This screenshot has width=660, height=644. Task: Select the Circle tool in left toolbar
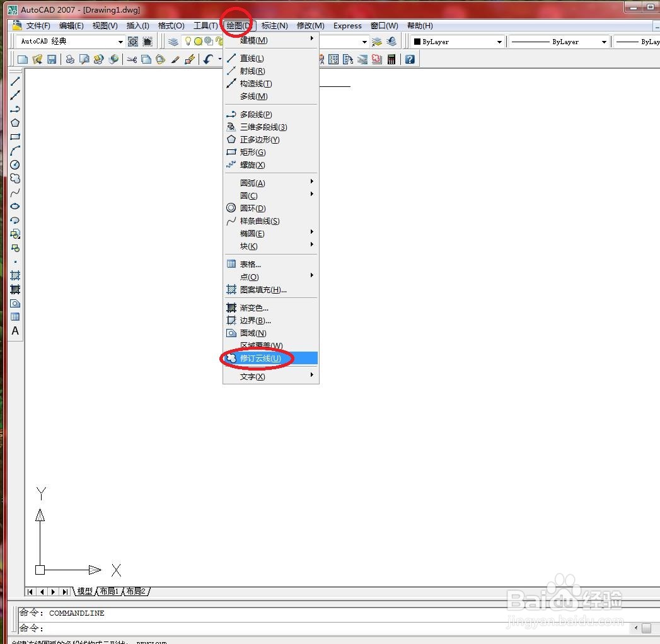[15, 164]
